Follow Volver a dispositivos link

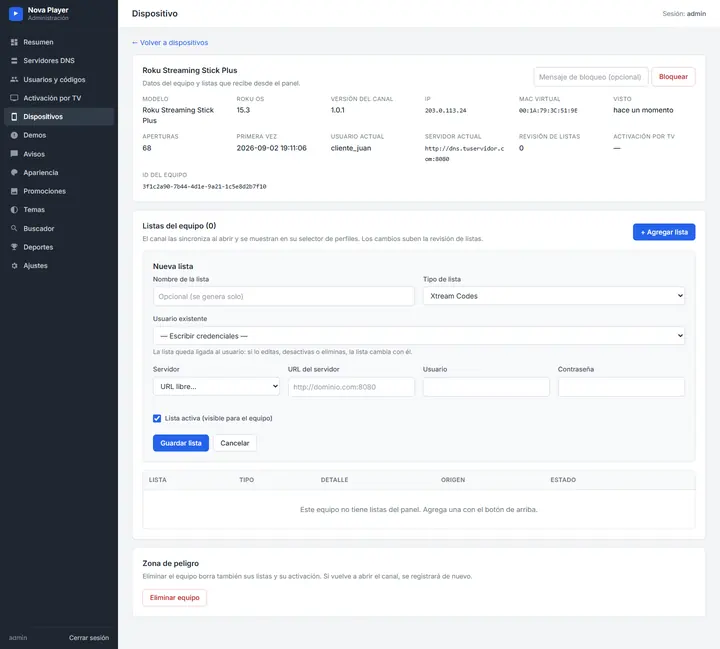click(170, 42)
